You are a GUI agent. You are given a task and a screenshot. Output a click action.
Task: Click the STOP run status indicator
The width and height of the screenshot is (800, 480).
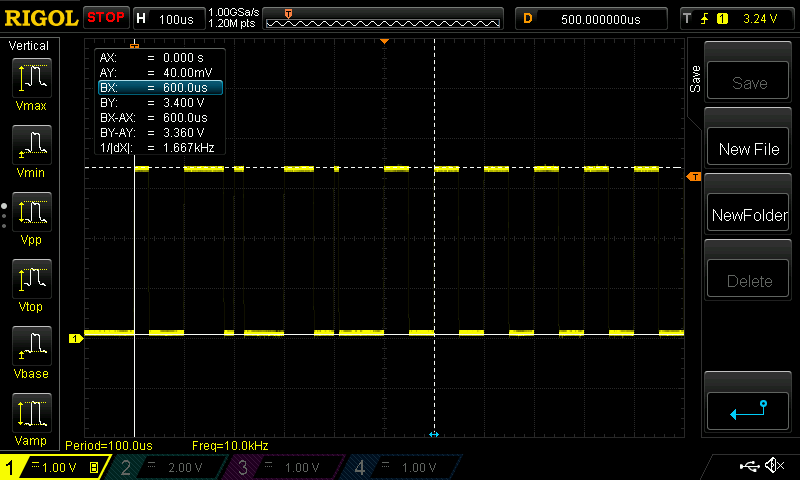coord(106,17)
